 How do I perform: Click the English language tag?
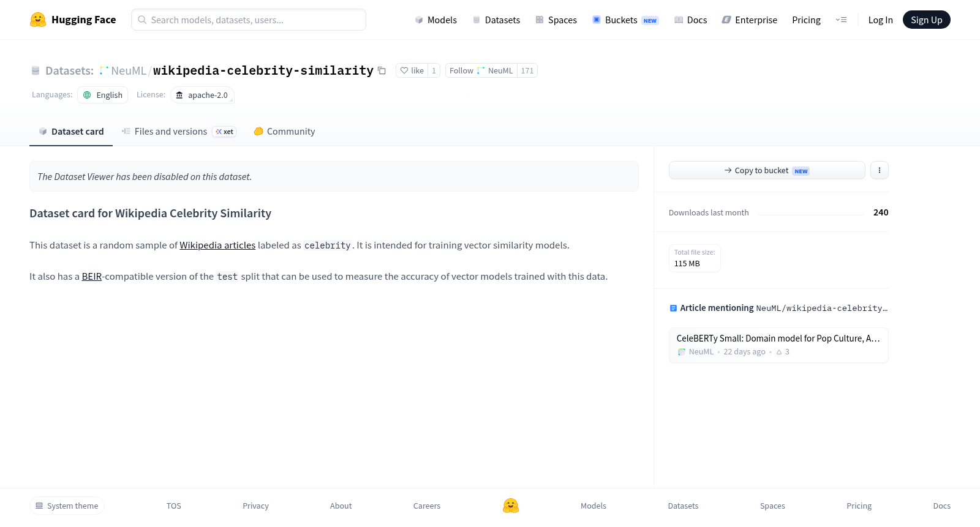(103, 95)
